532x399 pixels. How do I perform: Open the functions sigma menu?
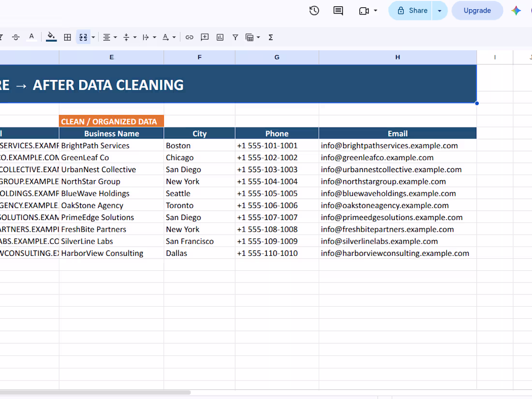270,37
